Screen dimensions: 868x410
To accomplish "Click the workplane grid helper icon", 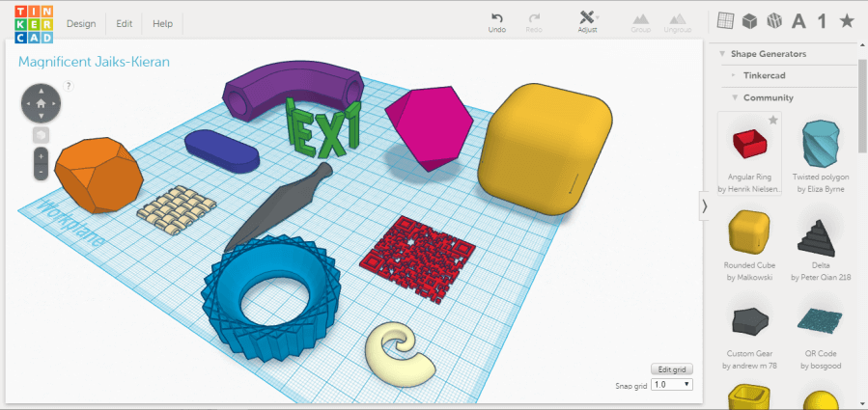I will coord(725,21).
